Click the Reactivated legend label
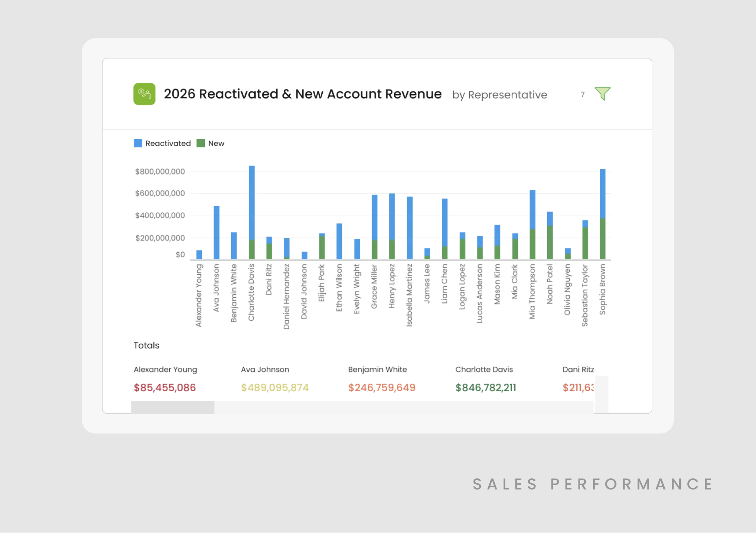This screenshot has width=756, height=533. 168,144
